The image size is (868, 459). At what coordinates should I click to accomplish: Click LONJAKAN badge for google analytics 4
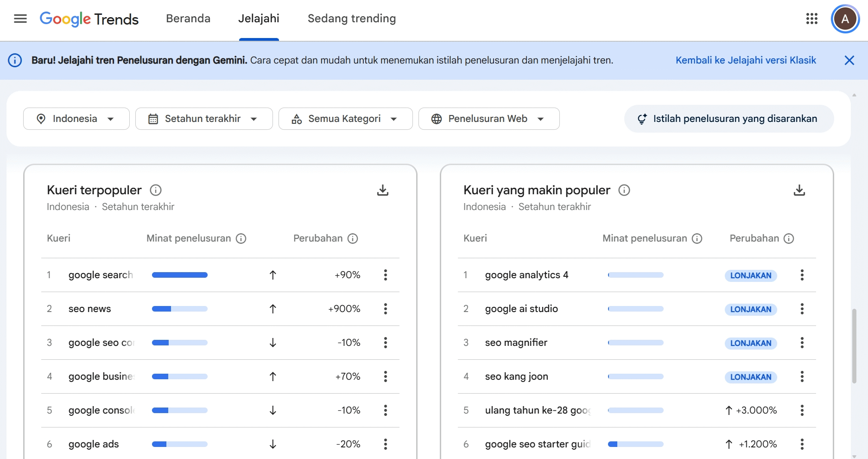pyautogui.click(x=751, y=275)
